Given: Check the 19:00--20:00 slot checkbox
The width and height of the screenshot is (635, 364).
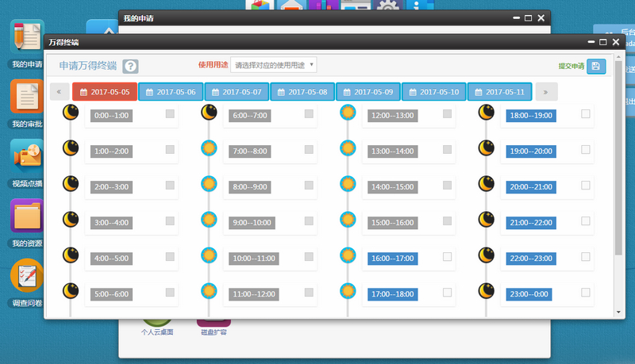Looking at the screenshot, I should click(586, 150).
